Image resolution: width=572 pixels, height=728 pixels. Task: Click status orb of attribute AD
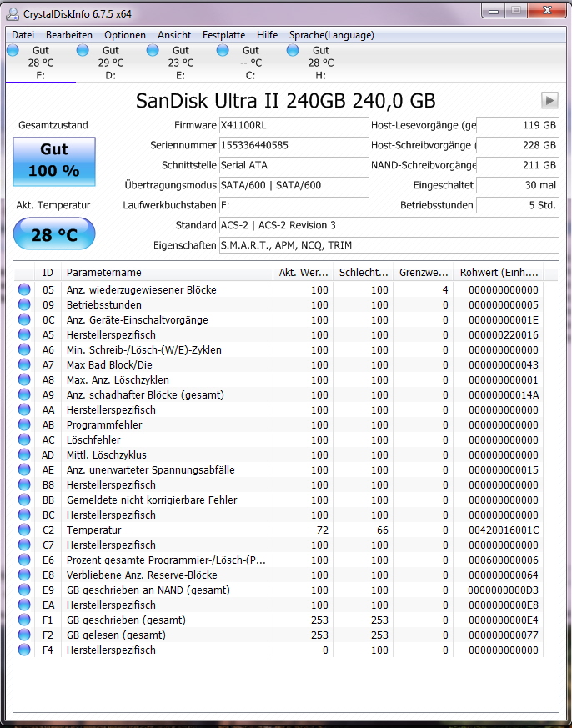23,454
